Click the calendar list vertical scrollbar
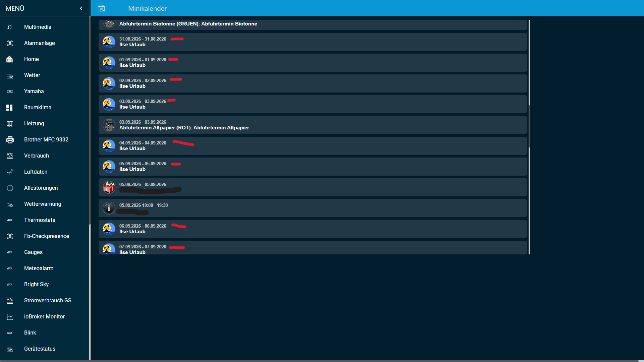The image size is (644, 362). coord(529,126)
